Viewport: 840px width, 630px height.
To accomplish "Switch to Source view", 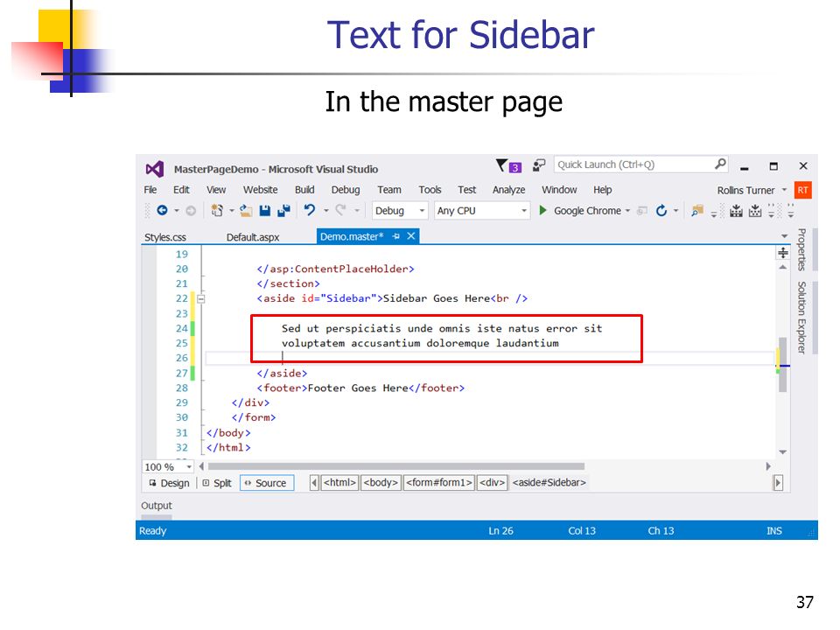I will click(266, 483).
